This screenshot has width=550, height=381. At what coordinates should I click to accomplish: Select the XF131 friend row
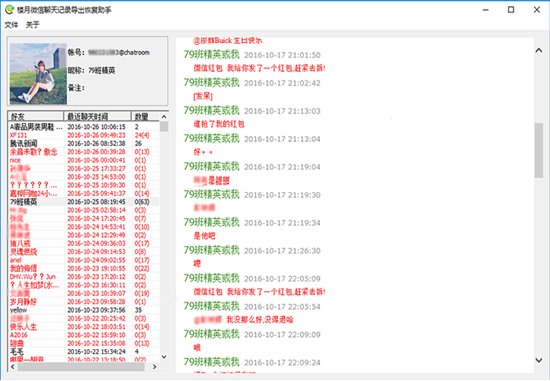point(84,135)
